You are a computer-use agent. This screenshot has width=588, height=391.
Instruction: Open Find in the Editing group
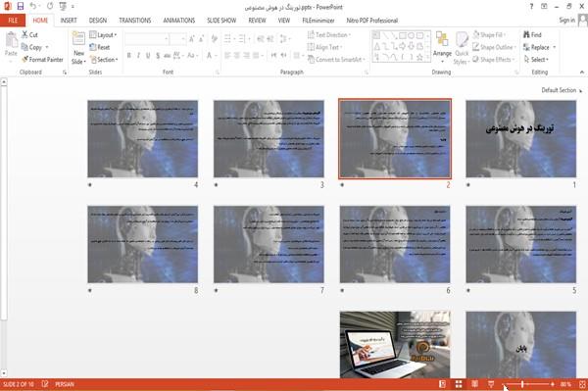[532, 35]
